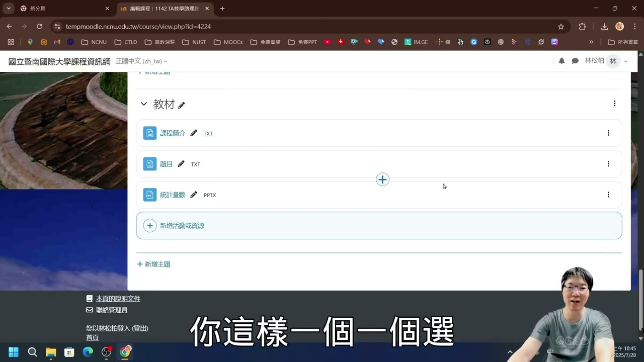Click the edit pencil next to 課程簡介
644x362 pixels.
click(194, 133)
